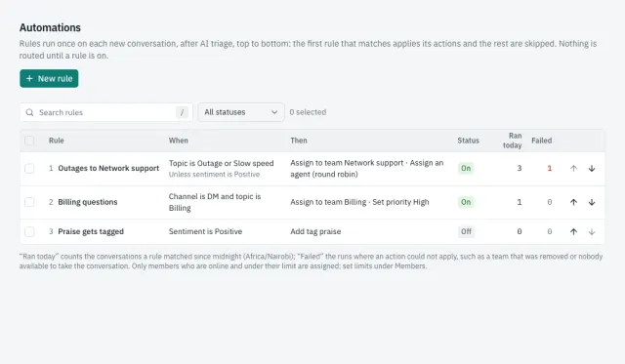This screenshot has height=364, width=625.
Task: Click the down arrow on Praise gets tagged
Action: coord(592,232)
